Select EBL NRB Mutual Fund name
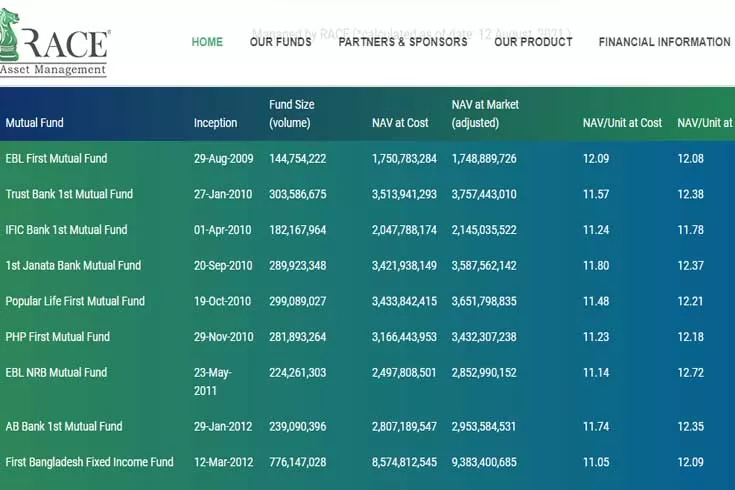The height and width of the screenshot is (490, 735). click(56, 372)
